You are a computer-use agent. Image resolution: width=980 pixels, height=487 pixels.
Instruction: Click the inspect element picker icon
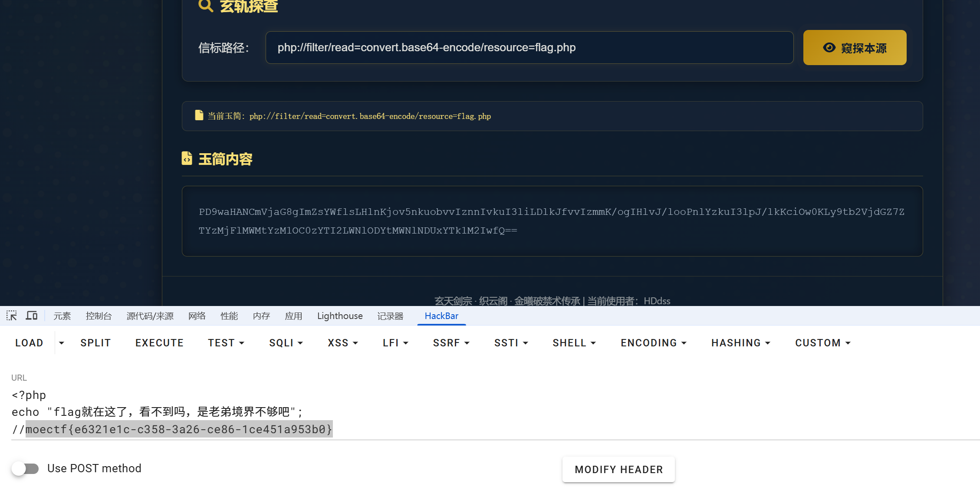point(12,316)
